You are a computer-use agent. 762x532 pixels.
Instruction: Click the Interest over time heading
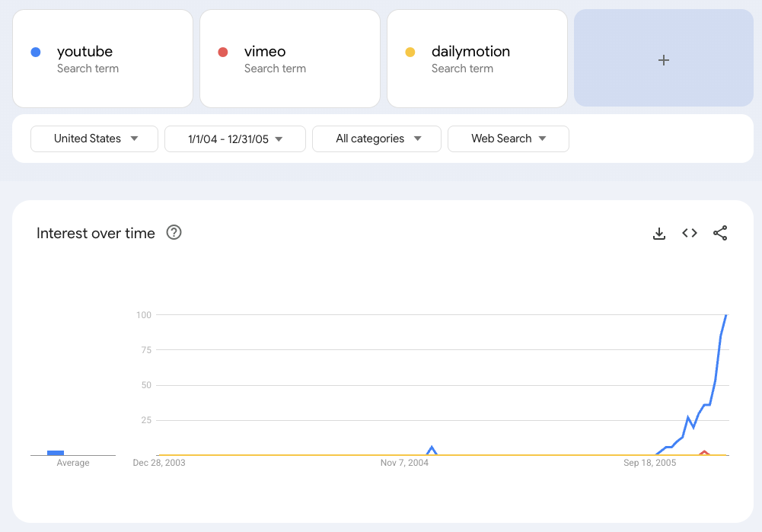pos(96,233)
